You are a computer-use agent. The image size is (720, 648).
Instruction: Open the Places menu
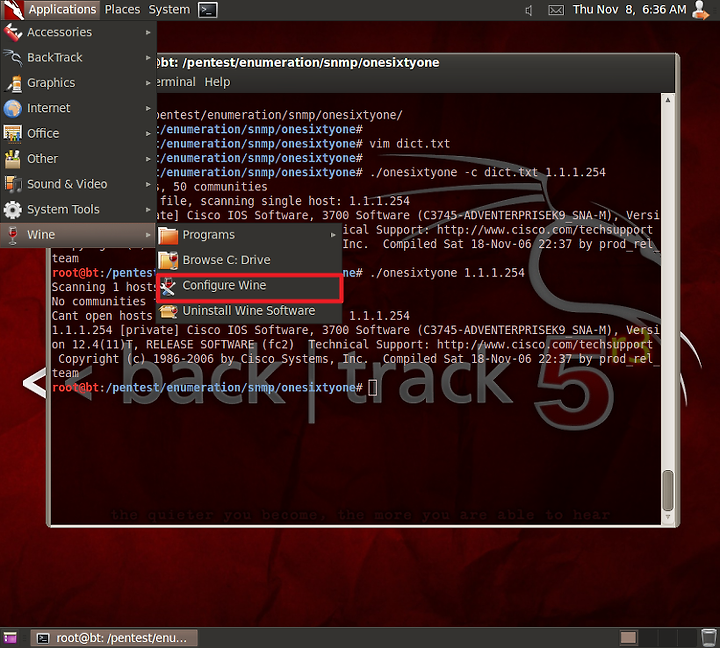(122, 10)
